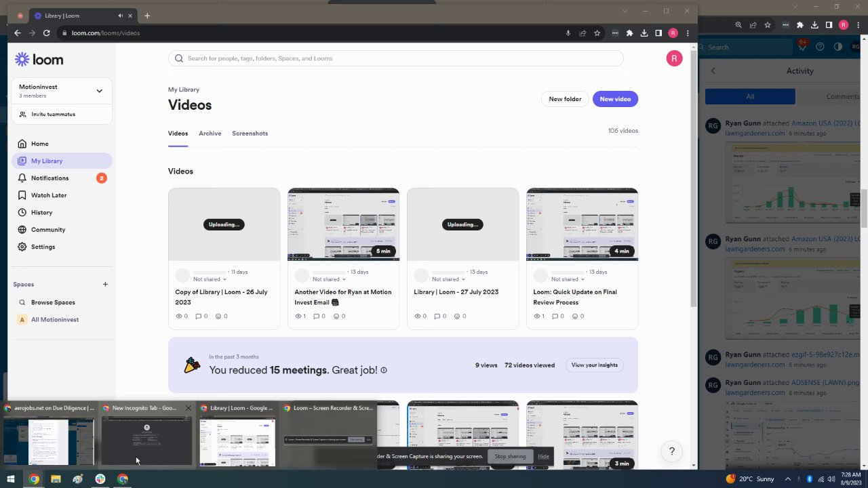
Task: Mute audio on Library | Loom tab
Action: (121, 16)
